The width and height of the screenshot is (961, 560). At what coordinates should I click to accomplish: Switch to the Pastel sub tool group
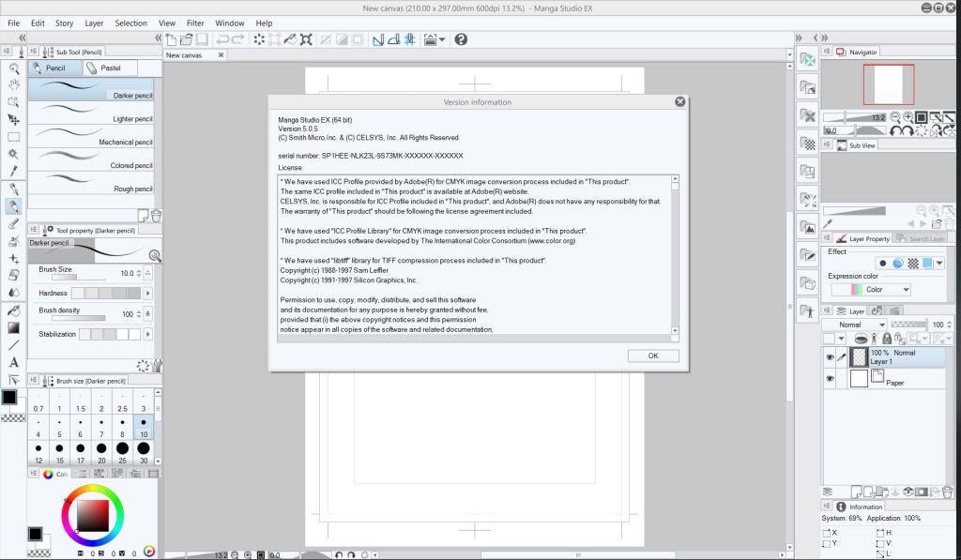pyautogui.click(x=108, y=68)
